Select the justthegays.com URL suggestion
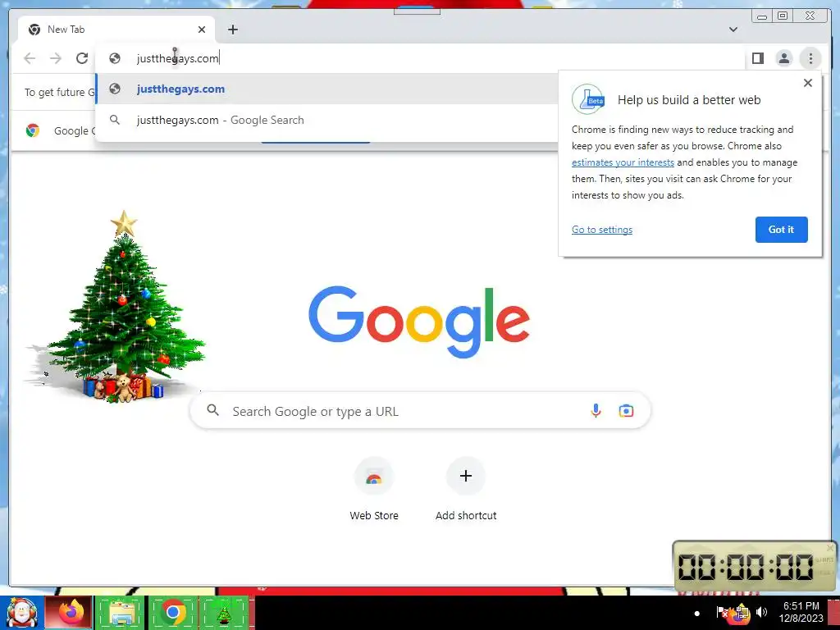840x630 pixels. click(326, 89)
